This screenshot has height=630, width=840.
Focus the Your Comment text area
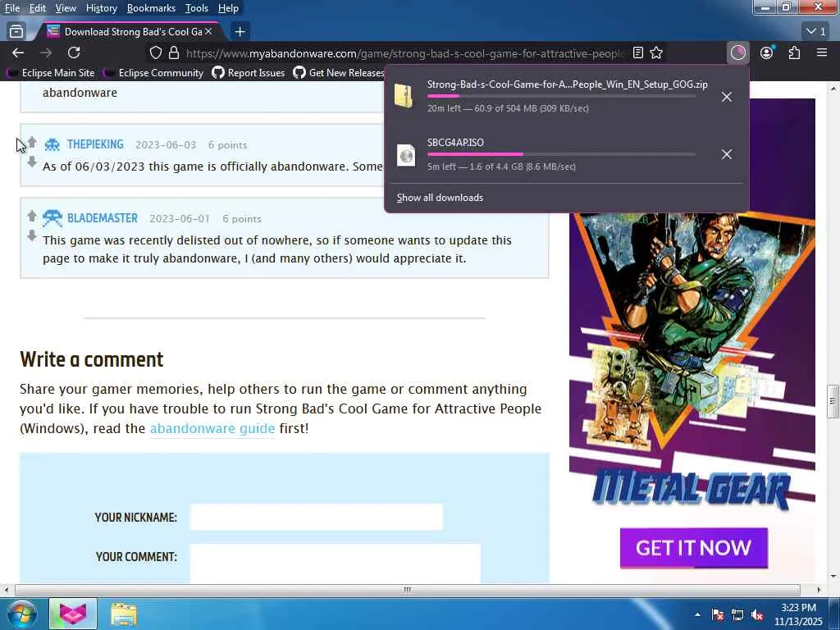tap(336, 564)
